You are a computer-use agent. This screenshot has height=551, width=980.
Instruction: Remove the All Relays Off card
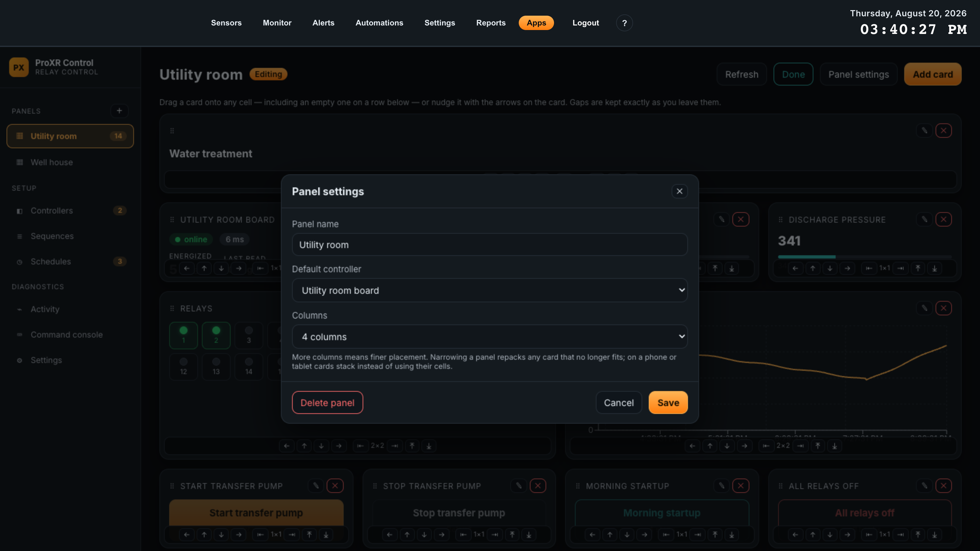tap(943, 486)
